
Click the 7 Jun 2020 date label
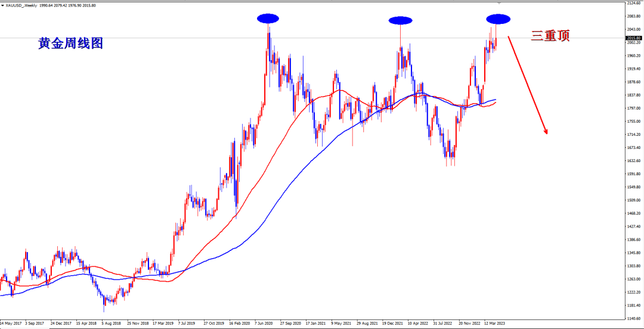[265, 324]
